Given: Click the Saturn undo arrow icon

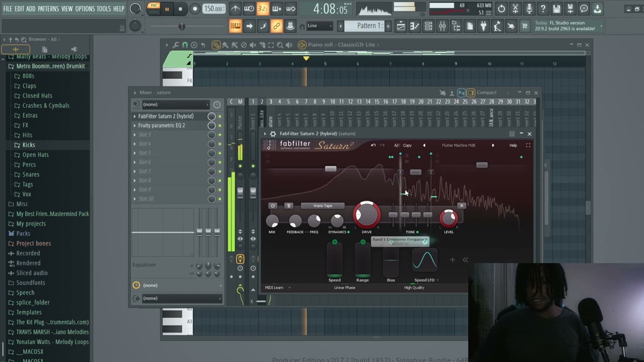Looking at the screenshot, I should coord(373,145).
